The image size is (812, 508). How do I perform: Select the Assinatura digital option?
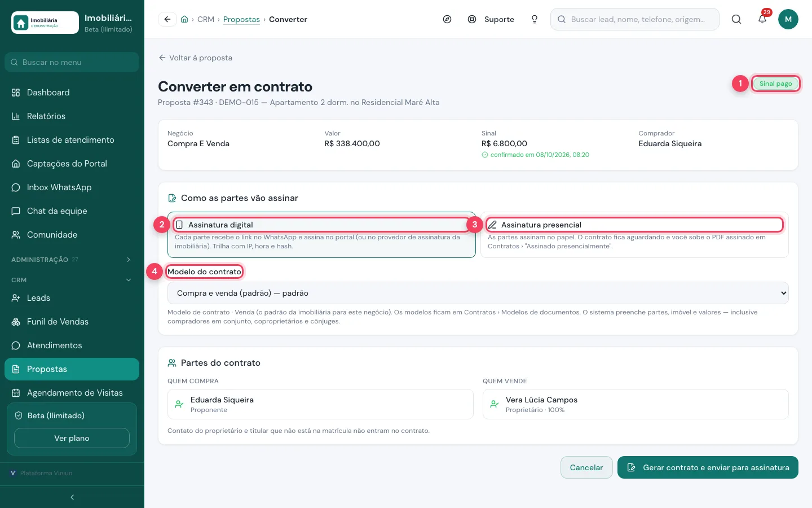coord(321,235)
